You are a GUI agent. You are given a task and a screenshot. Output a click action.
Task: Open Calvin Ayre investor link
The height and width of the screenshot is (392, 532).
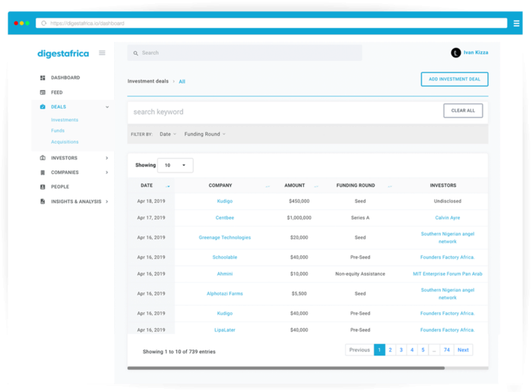pos(447,218)
